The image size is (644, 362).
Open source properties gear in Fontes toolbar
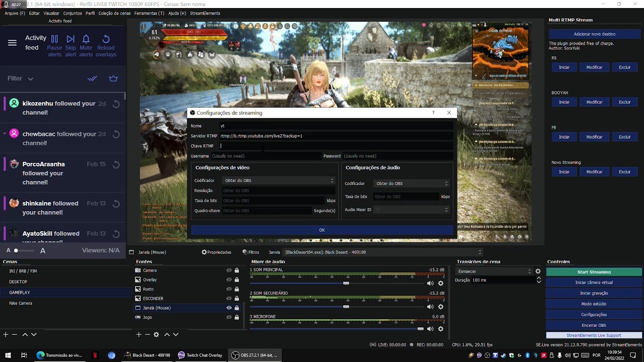pyautogui.click(x=156, y=334)
